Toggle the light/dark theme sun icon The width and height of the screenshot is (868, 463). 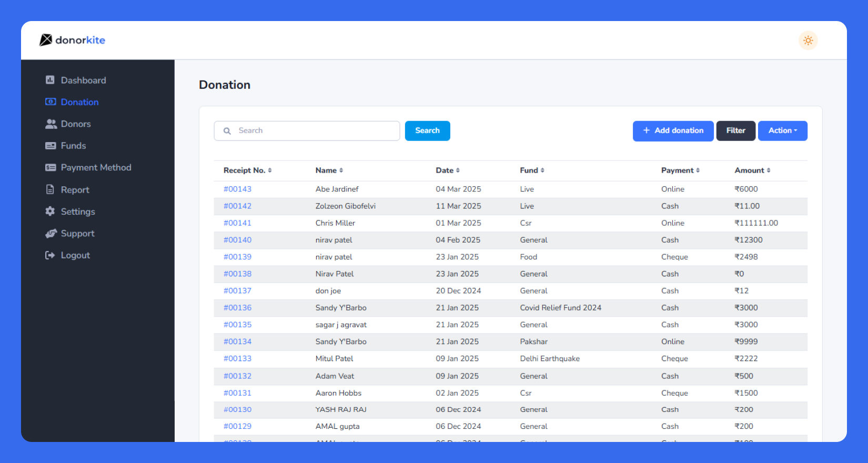coord(808,41)
